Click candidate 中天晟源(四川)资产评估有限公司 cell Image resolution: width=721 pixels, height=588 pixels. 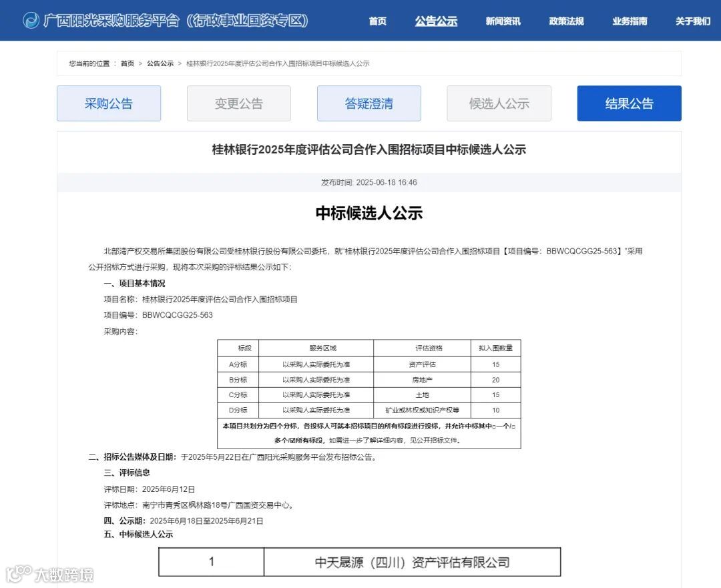413,562
